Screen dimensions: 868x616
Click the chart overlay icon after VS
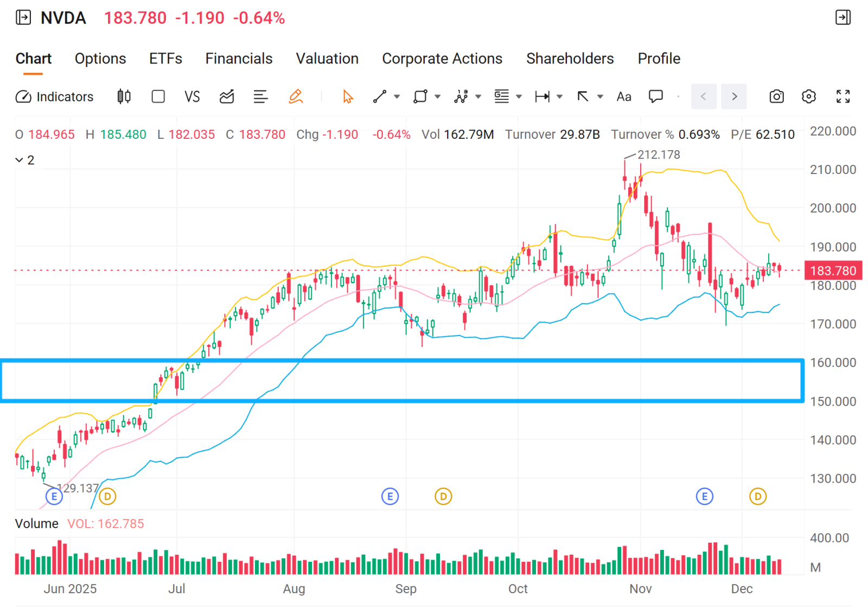227,97
